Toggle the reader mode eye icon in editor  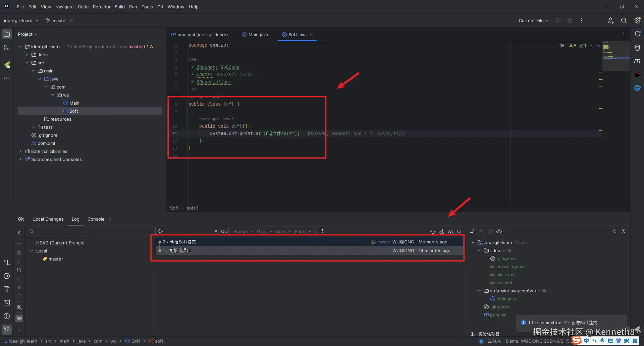coord(562,46)
